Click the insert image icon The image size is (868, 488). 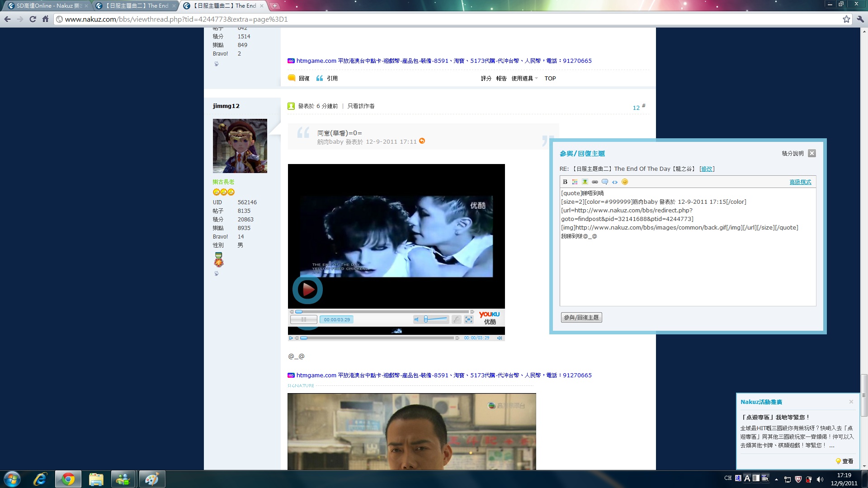(x=585, y=182)
